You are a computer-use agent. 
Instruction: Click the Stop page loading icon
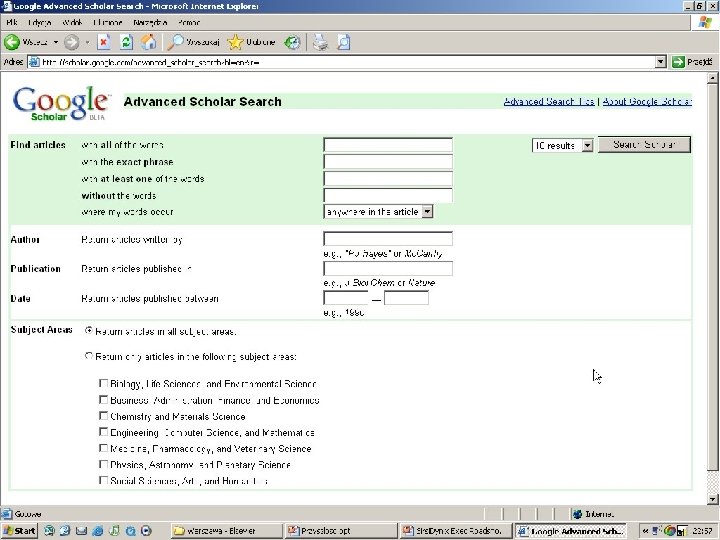point(104,42)
